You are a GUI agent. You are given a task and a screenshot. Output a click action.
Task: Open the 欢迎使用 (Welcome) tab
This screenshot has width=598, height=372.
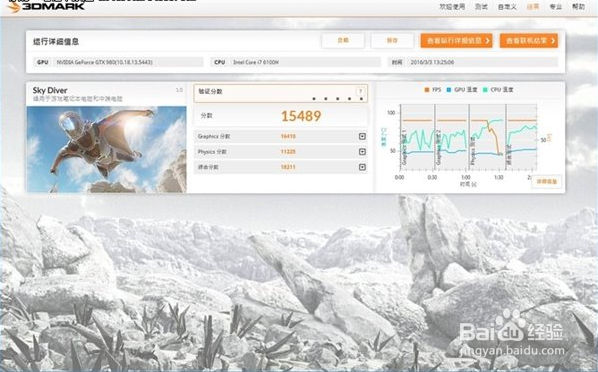tap(452, 6)
